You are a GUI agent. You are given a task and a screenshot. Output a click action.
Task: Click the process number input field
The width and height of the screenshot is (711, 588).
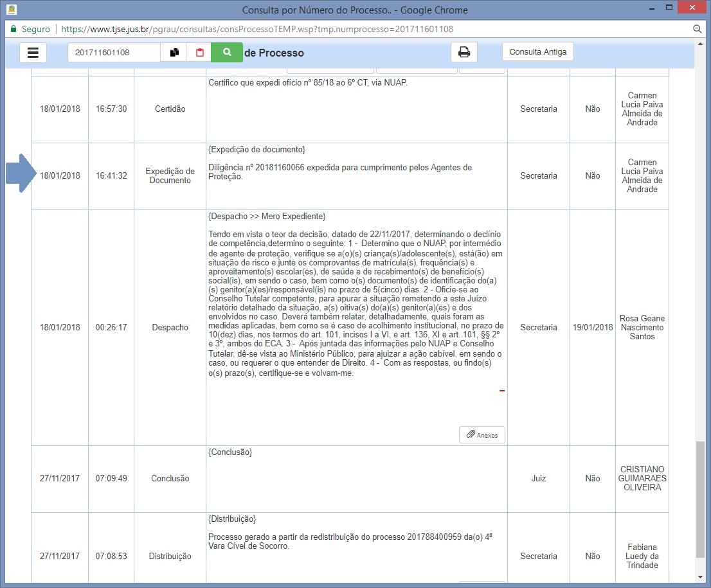coord(114,53)
